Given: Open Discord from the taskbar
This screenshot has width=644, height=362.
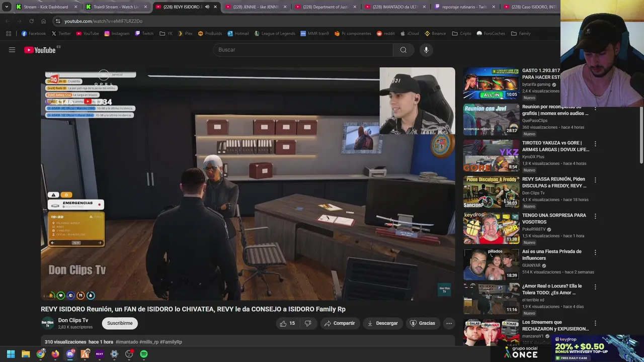Looking at the screenshot, I should (70, 354).
